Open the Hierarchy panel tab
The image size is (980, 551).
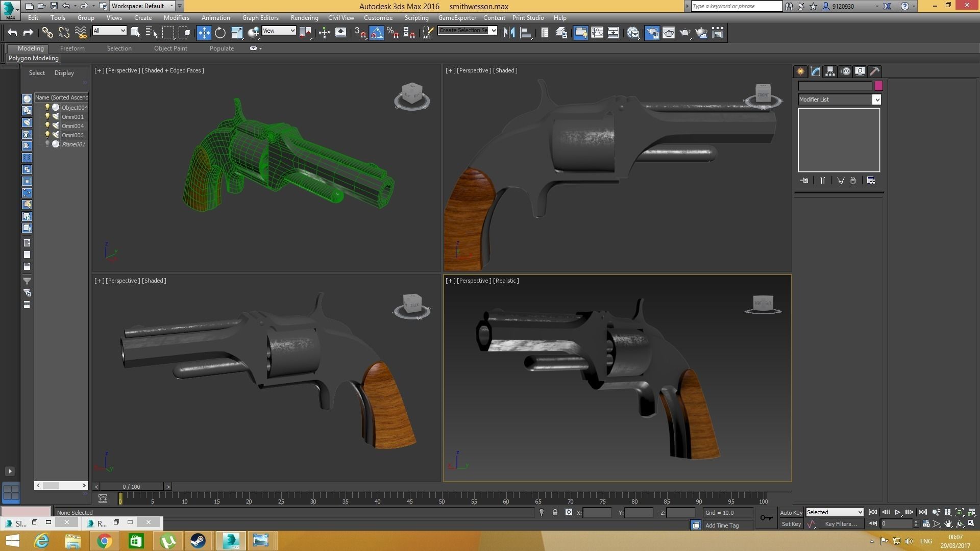(830, 71)
